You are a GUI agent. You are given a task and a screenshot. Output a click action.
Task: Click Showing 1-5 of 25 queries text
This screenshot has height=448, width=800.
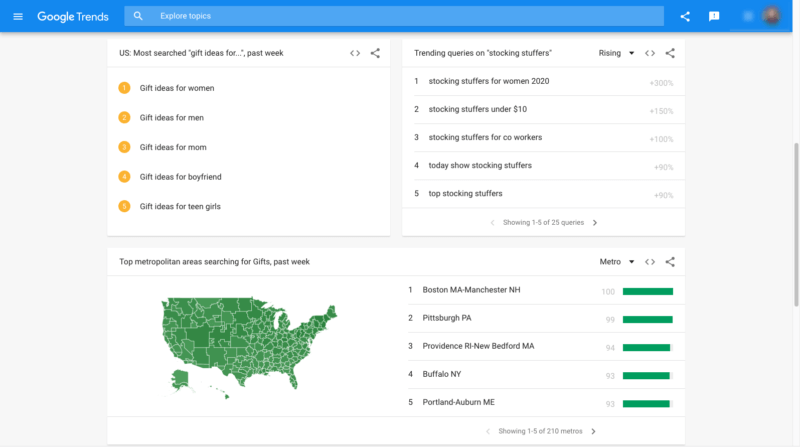tap(543, 223)
